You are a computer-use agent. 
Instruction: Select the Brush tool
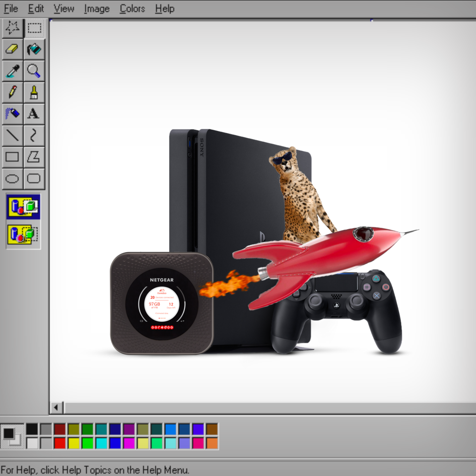(x=34, y=92)
